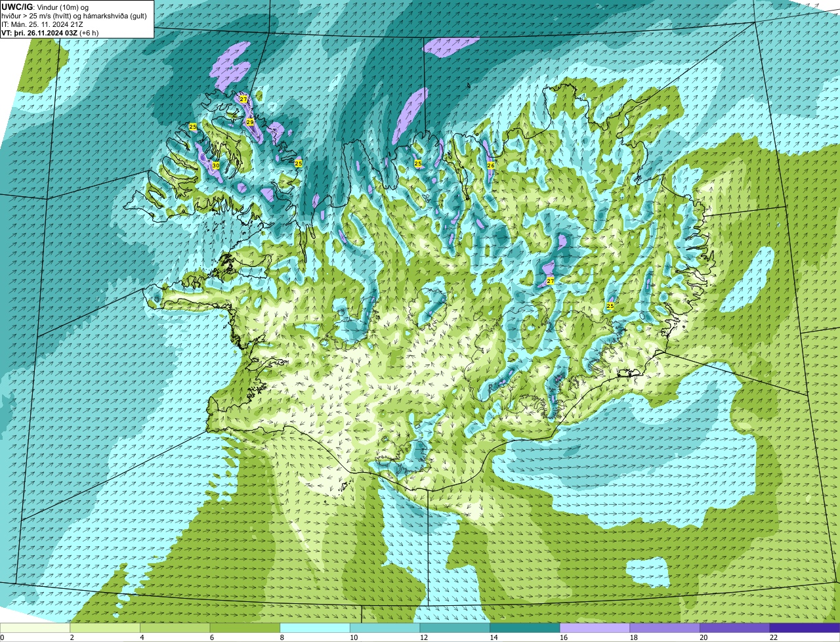This screenshot has height=642, width=840.
Task: Click the color scale tick label '0'
Action: (x=2, y=637)
